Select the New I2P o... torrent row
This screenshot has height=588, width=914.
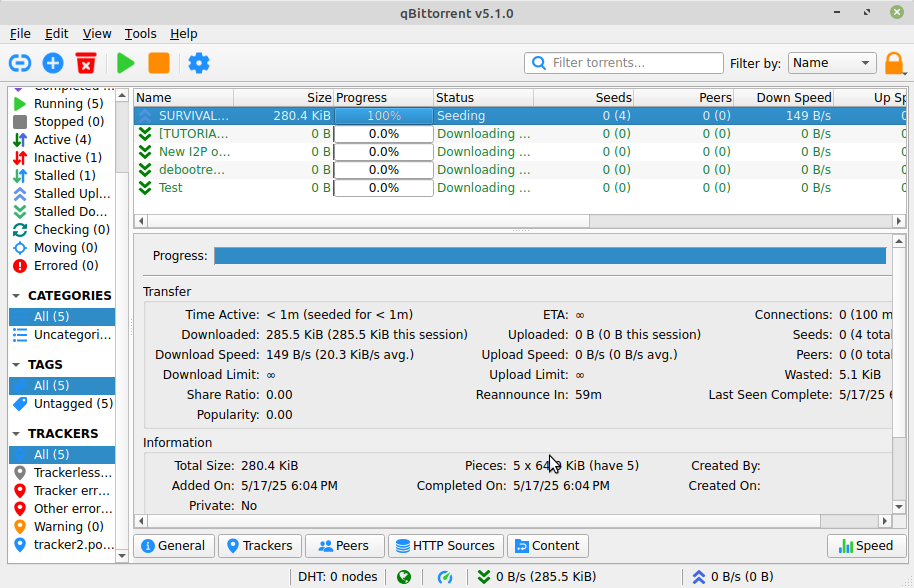[520, 152]
